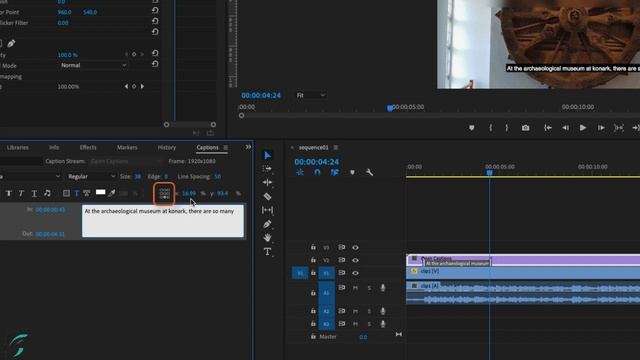Screen dimensions: 640x360
Task: Select the Type tool
Action: pyautogui.click(x=267, y=251)
